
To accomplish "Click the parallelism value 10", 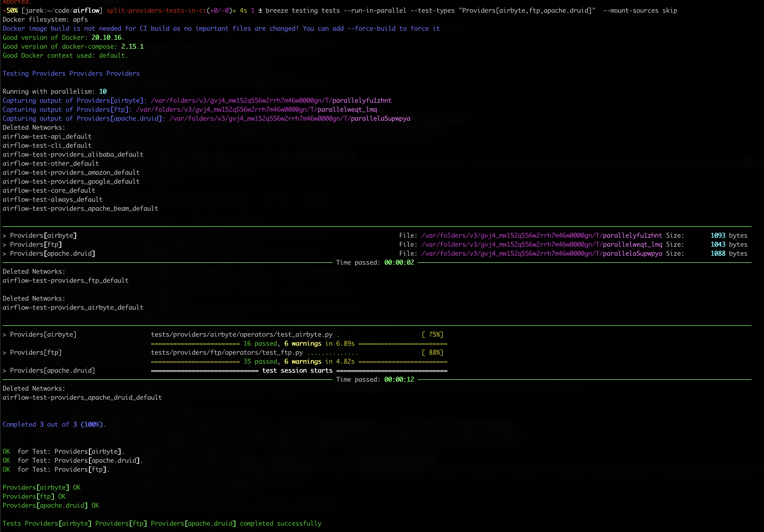I will click(103, 92).
